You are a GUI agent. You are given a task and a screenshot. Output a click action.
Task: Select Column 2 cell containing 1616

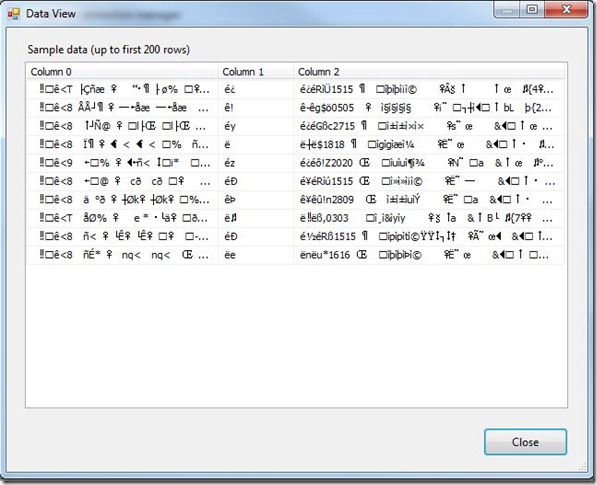[x=429, y=255]
